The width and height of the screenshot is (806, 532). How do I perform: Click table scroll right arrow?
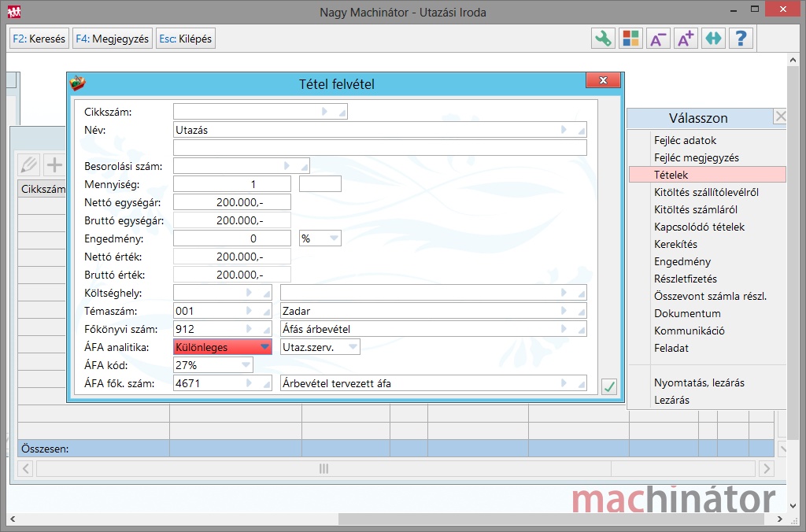point(767,469)
